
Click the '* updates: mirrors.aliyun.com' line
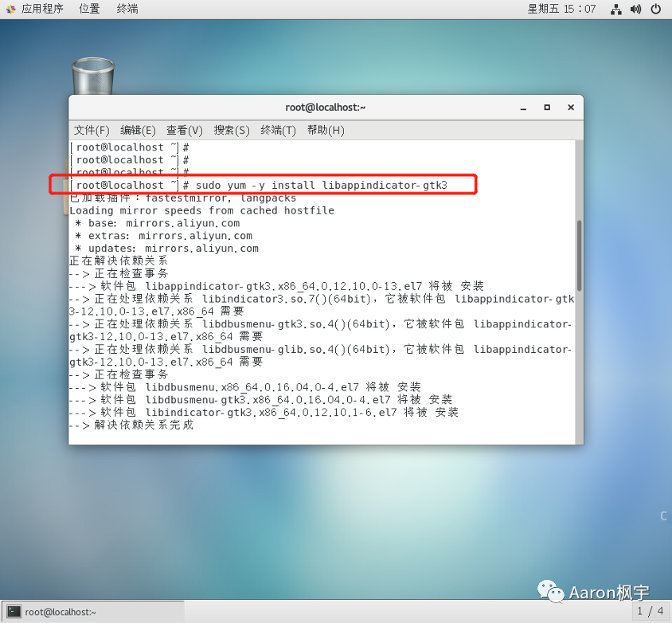166,249
